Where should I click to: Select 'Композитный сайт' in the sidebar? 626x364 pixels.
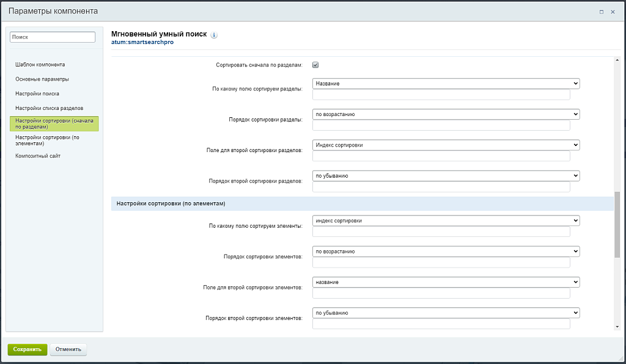(38, 156)
